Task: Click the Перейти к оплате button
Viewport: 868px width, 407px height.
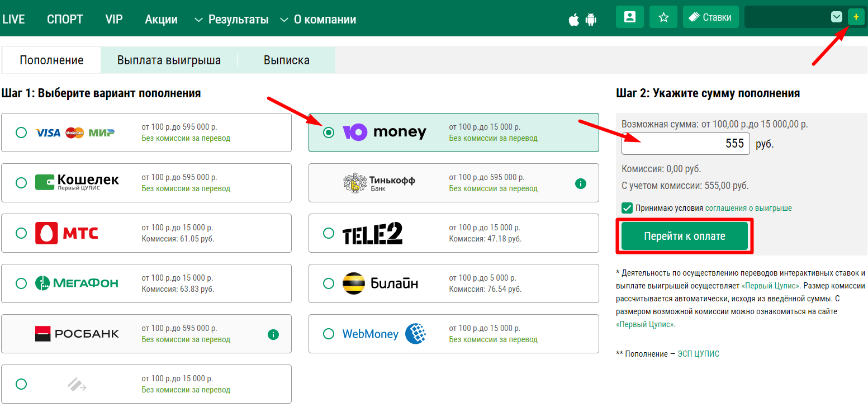Action: pyautogui.click(x=685, y=236)
